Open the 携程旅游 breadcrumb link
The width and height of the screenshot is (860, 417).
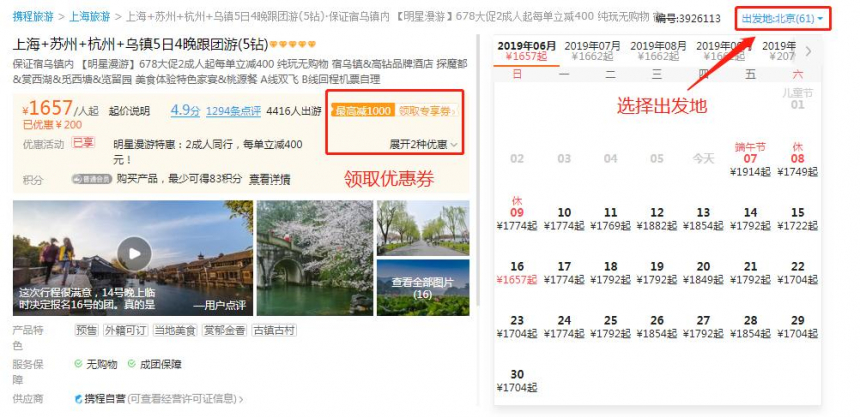click(33, 16)
